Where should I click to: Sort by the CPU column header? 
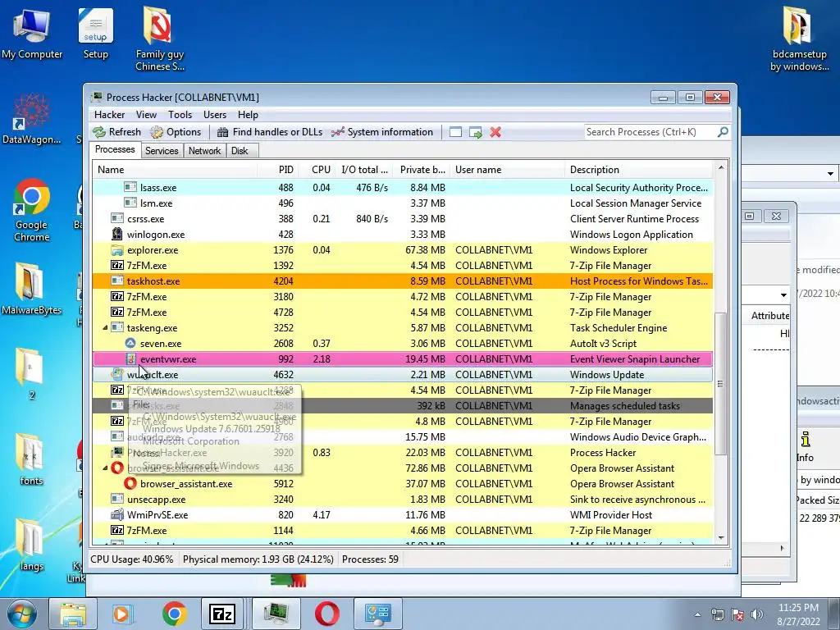click(317, 170)
